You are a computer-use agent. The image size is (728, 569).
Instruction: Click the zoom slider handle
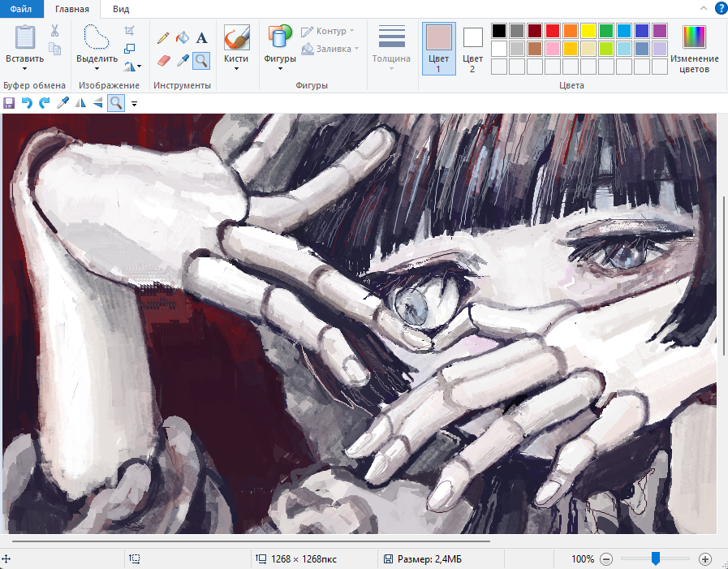(656, 558)
